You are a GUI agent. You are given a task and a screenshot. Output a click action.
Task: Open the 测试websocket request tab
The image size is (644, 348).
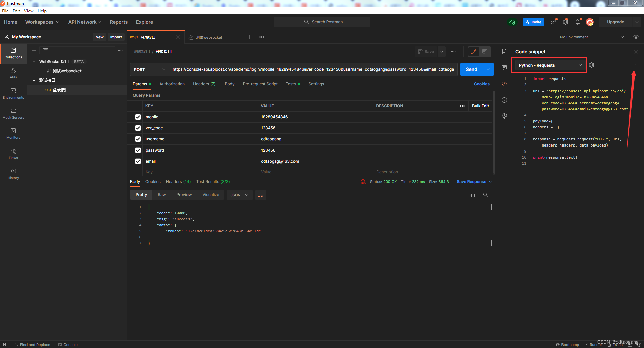pos(209,37)
